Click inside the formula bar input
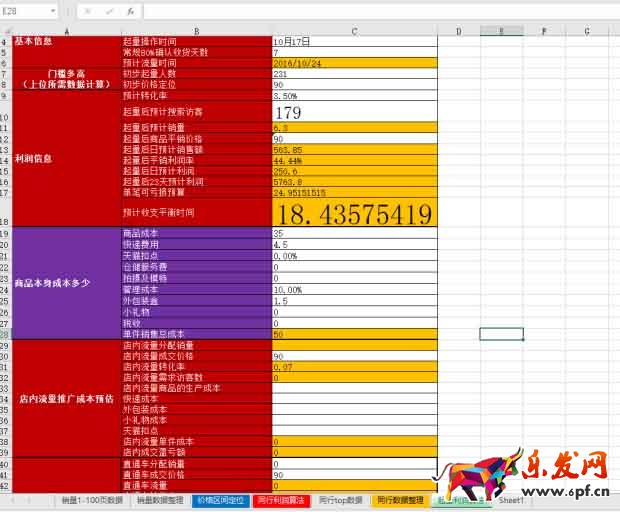The image size is (620, 512). tap(380, 12)
